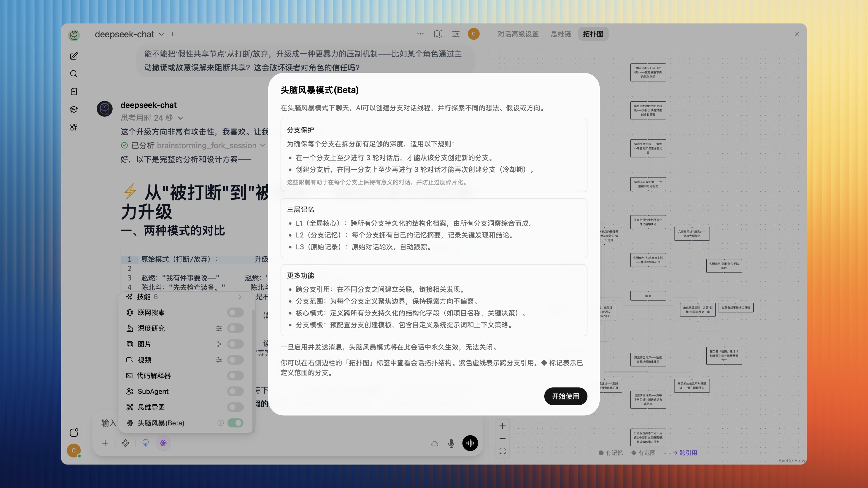Image resolution: width=868 pixels, height=488 pixels.
Task: Click the cloud icon in input bar
Action: pos(435,443)
